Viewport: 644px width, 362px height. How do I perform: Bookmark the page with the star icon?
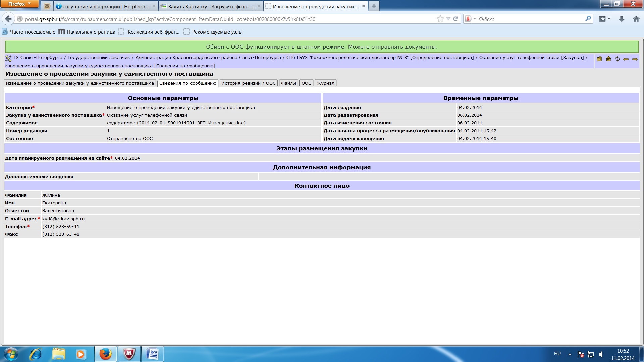pyautogui.click(x=440, y=19)
